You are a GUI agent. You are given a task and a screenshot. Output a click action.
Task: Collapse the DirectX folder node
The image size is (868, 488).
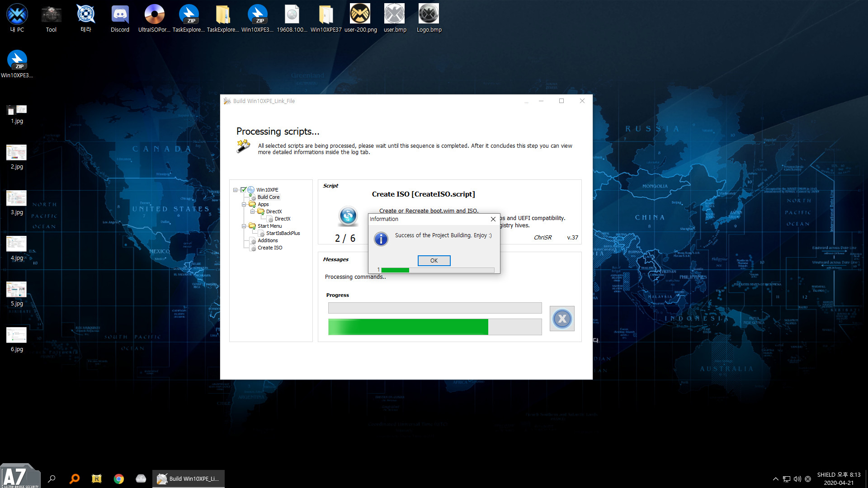(252, 211)
